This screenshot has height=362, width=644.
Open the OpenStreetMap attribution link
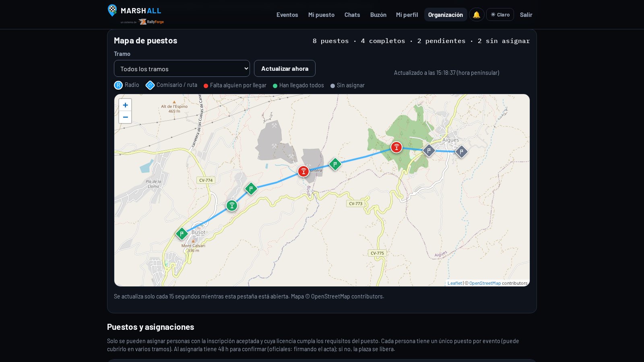pos(485,283)
